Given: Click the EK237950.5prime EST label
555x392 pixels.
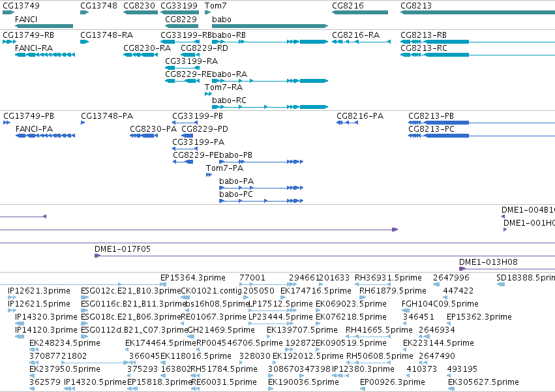Looking at the screenshot, I should (x=65, y=369).
